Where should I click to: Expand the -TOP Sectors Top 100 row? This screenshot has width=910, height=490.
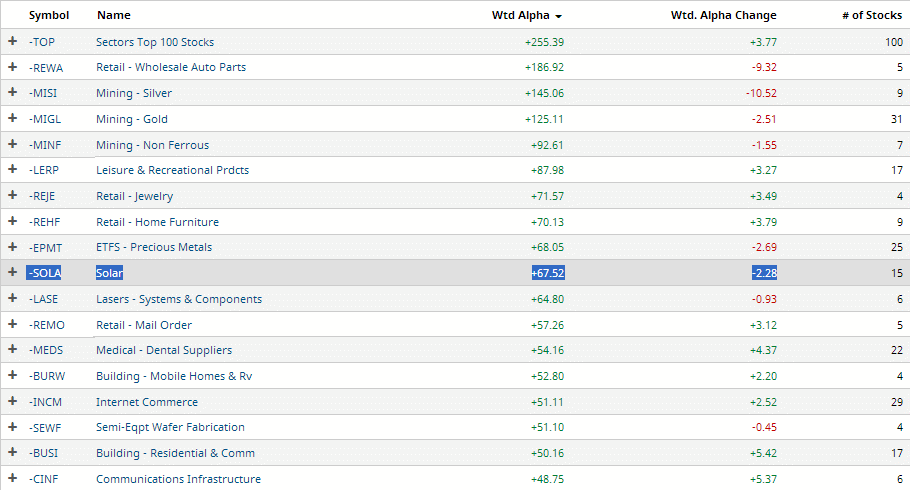pos(12,41)
